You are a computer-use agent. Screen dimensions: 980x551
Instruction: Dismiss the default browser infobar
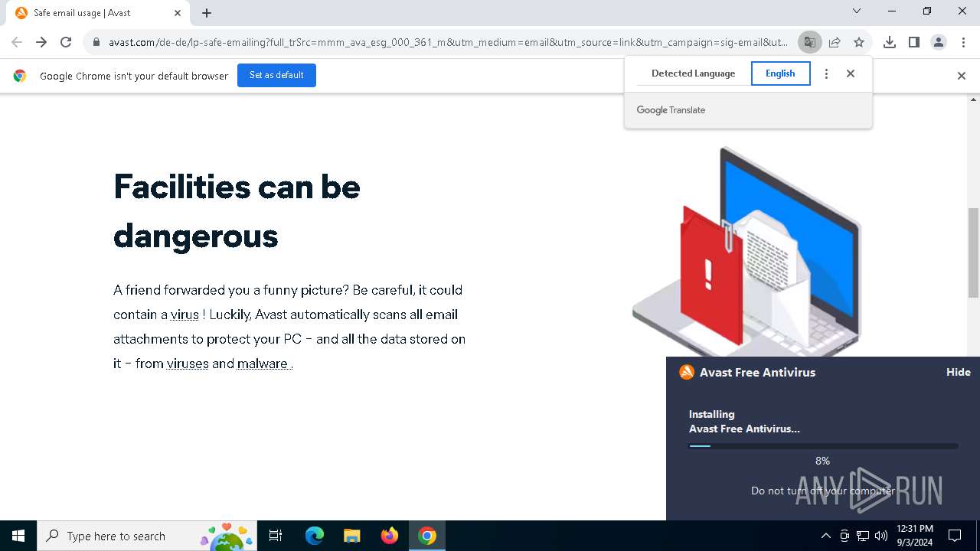pos(962,76)
